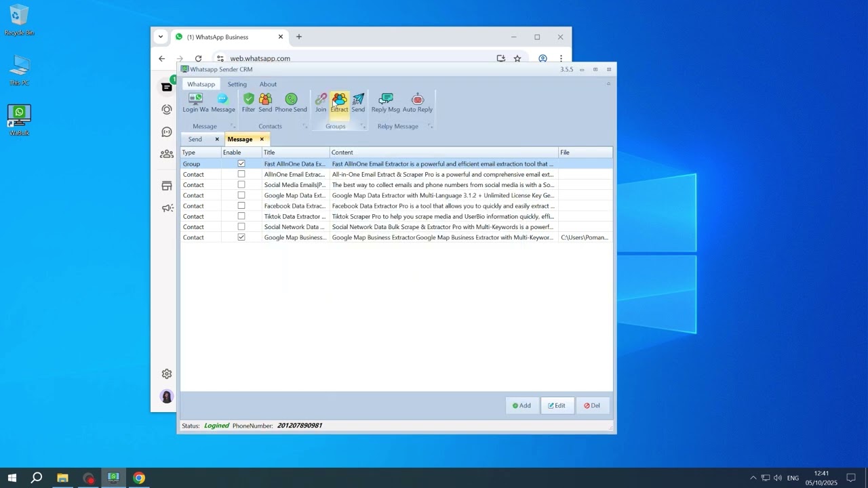Click the Edit button

[557, 405]
